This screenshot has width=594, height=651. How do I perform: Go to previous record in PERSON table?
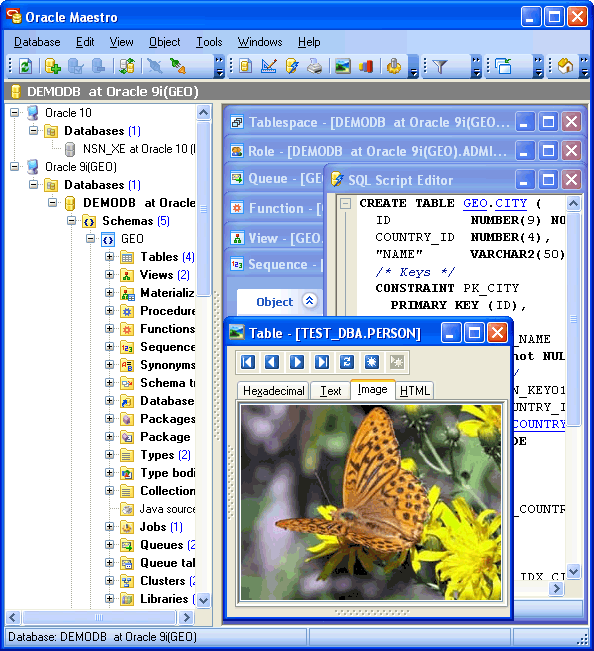point(272,362)
